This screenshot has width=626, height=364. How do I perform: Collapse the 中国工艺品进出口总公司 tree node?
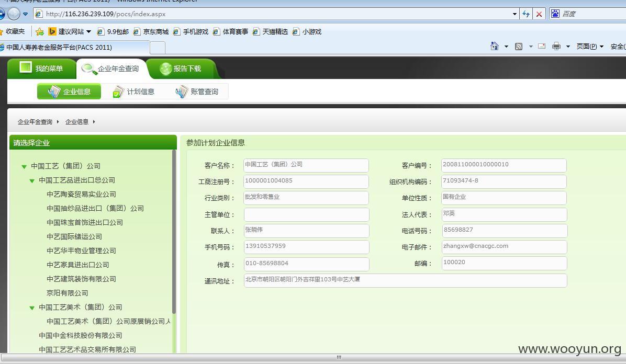point(32,181)
